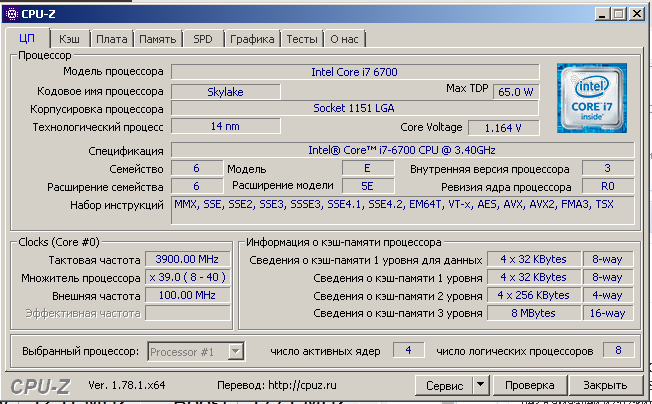
Task: Open the Тесты tab
Action: pos(302,39)
